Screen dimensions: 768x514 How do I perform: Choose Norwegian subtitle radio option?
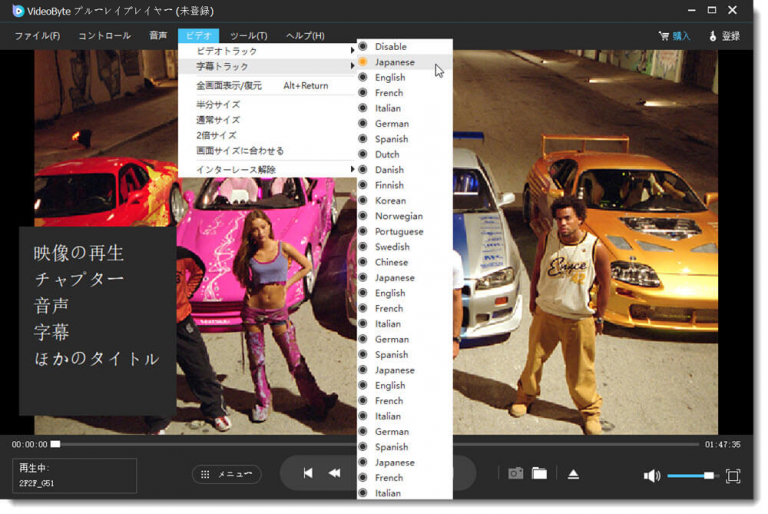click(399, 216)
